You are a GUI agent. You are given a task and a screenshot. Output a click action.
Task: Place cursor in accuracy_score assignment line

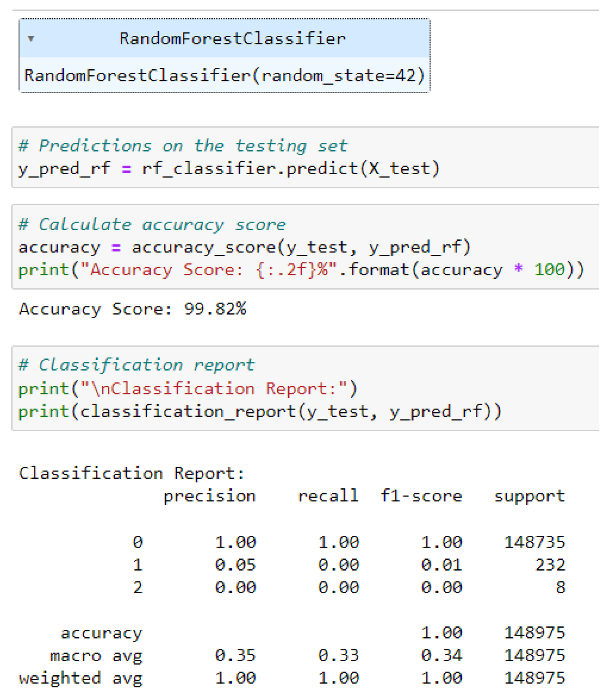click(244, 247)
